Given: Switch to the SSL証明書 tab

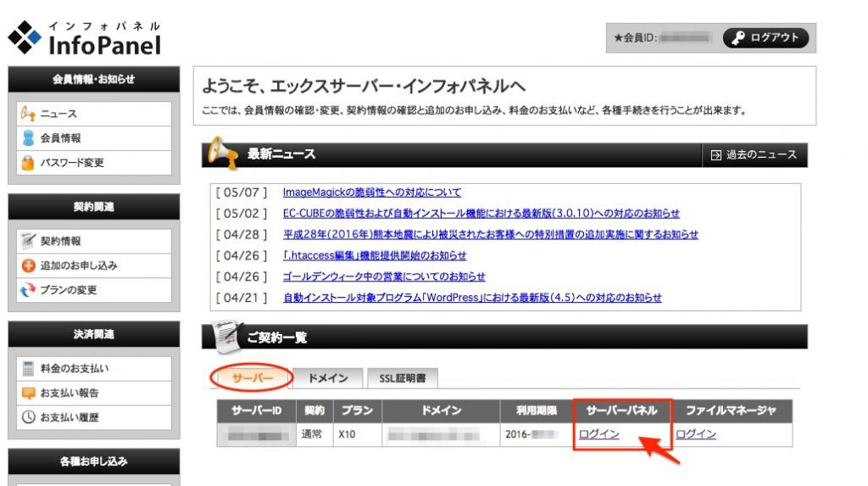Looking at the screenshot, I should pyautogui.click(x=403, y=378).
